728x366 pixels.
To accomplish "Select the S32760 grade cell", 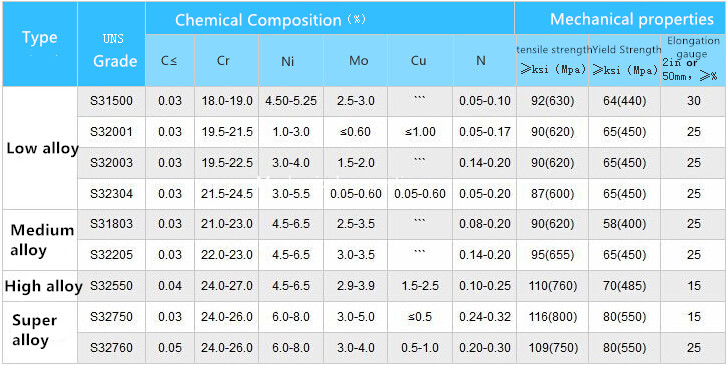I will point(111,347).
